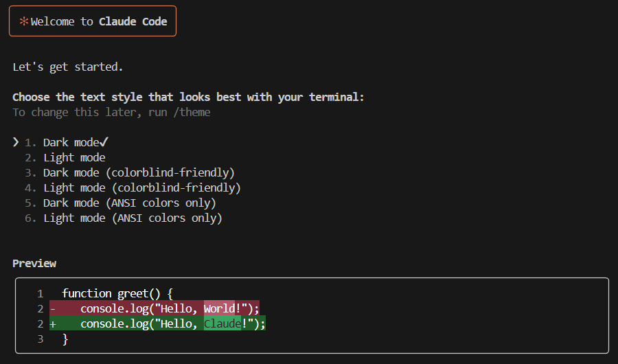
Task: Click the closing brace on line 3
Action: (65, 339)
